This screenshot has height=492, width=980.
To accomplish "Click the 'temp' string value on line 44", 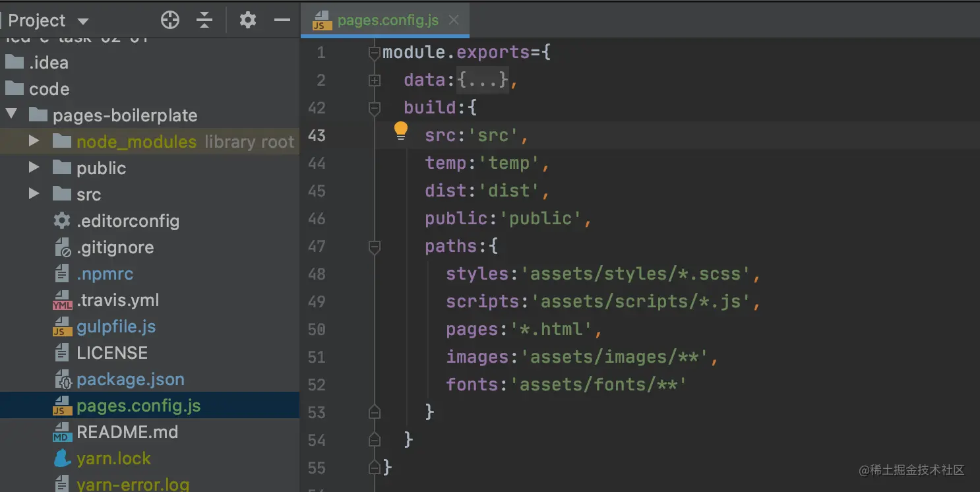I will point(509,163).
